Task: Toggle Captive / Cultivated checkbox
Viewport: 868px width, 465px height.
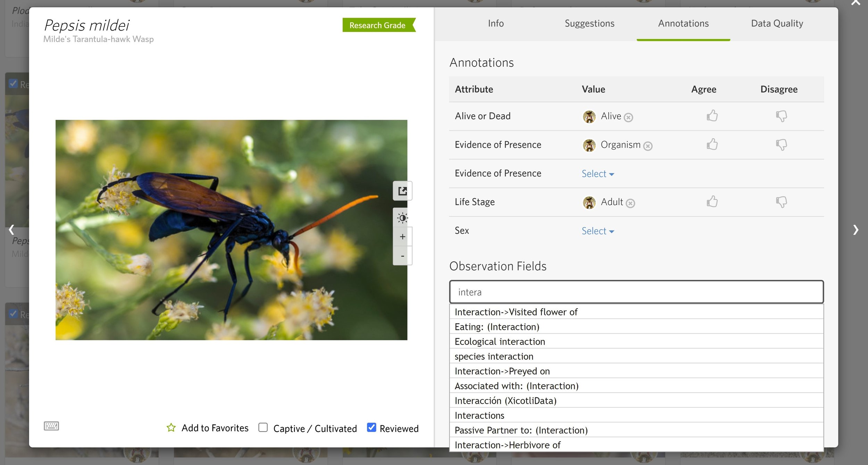Action: 263,427
